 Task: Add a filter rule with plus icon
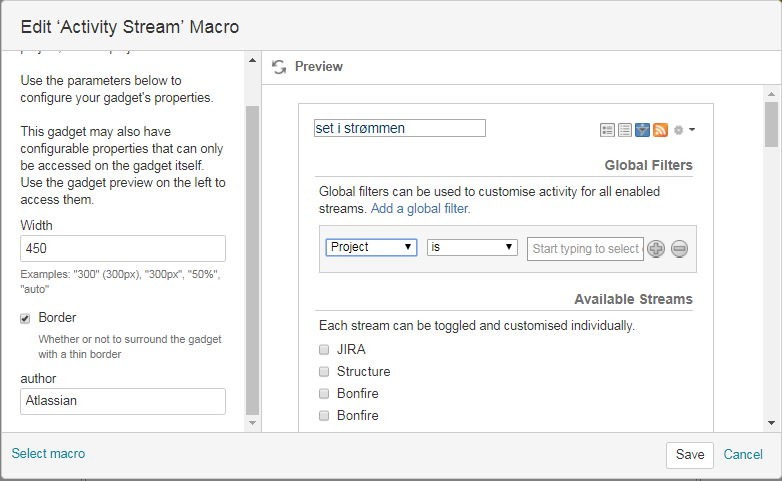click(x=656, y=249)
